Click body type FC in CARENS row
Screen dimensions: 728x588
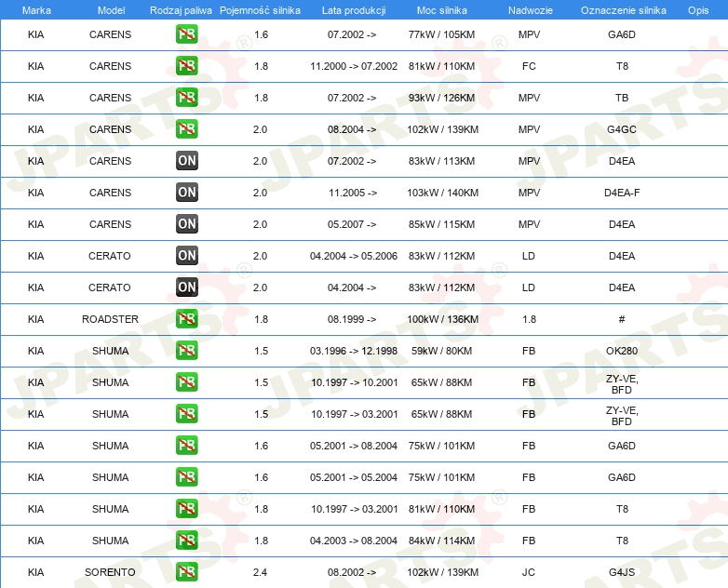coord(529,66)
